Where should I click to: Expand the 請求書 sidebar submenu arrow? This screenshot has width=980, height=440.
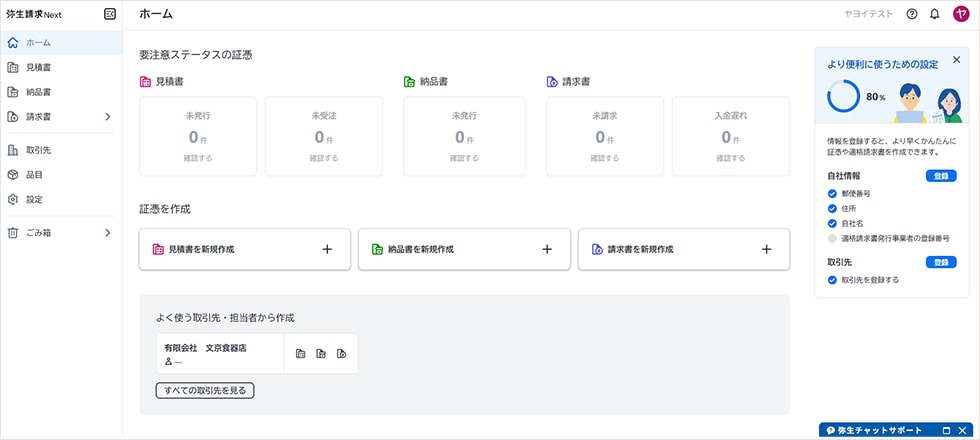(108, 117)
